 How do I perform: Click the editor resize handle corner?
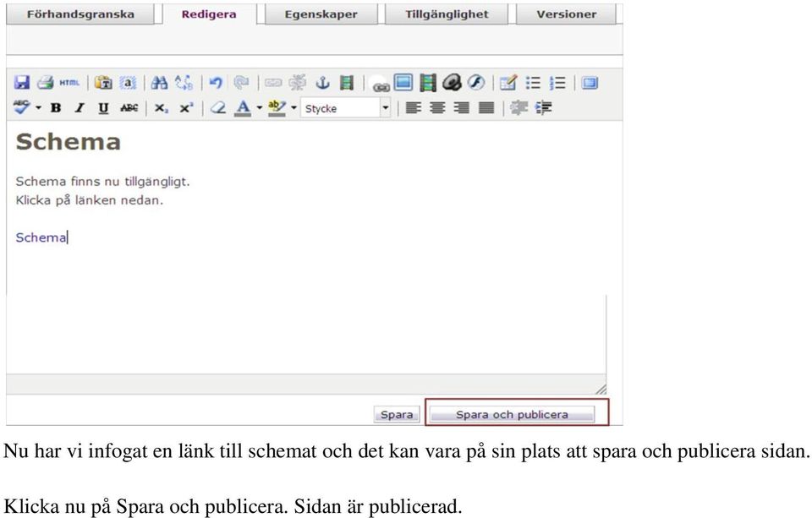[601, 390]
